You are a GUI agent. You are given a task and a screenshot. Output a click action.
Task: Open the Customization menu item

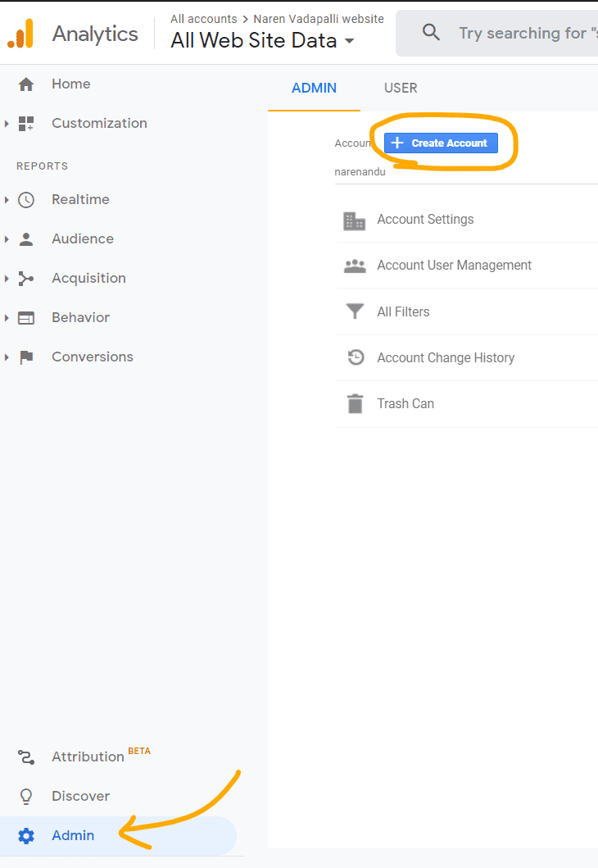coord(100,123)
